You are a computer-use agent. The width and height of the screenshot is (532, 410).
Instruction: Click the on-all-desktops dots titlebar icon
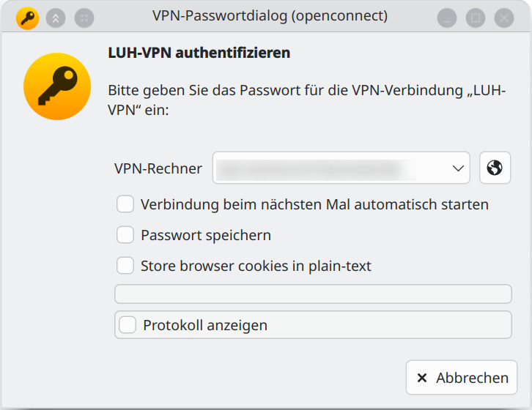[84, 18]
